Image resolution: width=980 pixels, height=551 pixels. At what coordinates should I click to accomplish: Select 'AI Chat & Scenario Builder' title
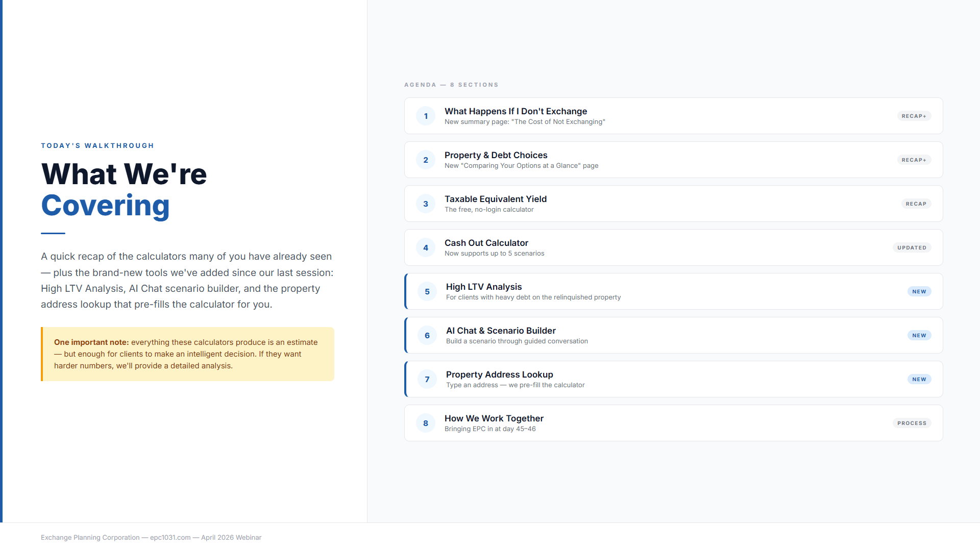(x=501, y=331)
